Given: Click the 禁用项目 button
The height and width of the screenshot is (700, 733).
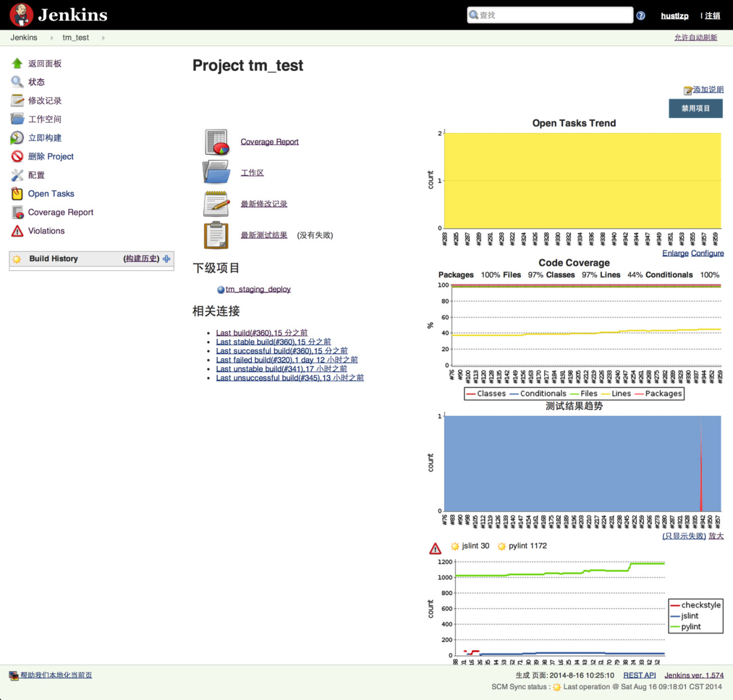Looking at the screenshot, I should point(696,108).
